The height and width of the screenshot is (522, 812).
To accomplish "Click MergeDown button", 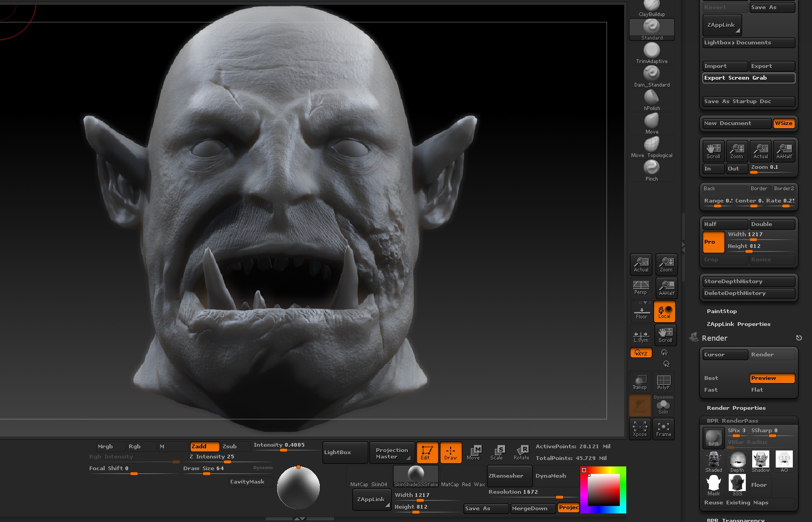I will (533, 508).
